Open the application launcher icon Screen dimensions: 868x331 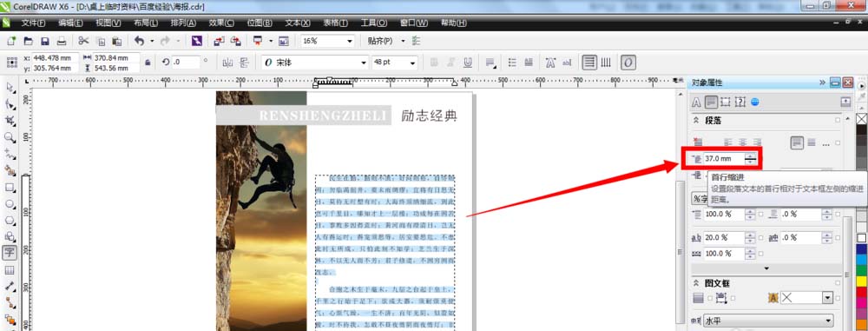coord(258,42)
